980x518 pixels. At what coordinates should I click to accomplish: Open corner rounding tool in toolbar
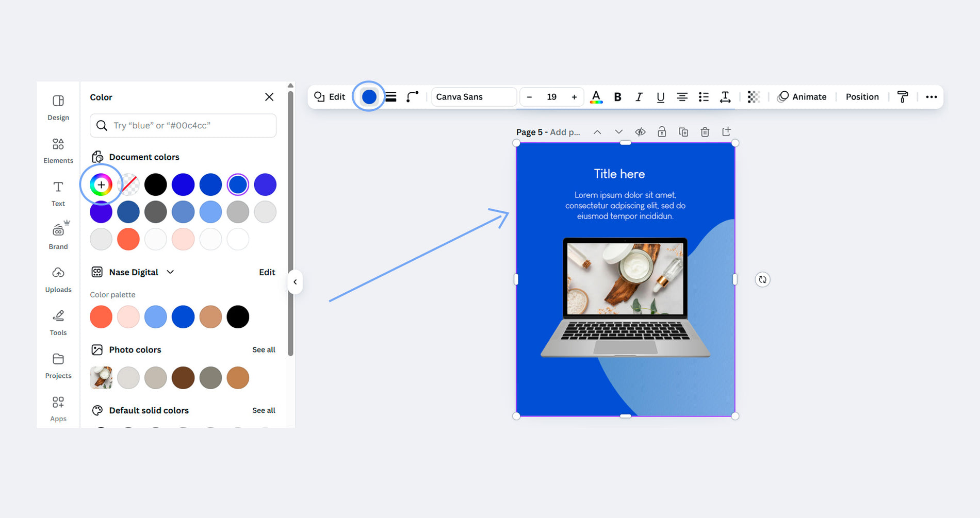pyautogui.click(x=412, y=97)
